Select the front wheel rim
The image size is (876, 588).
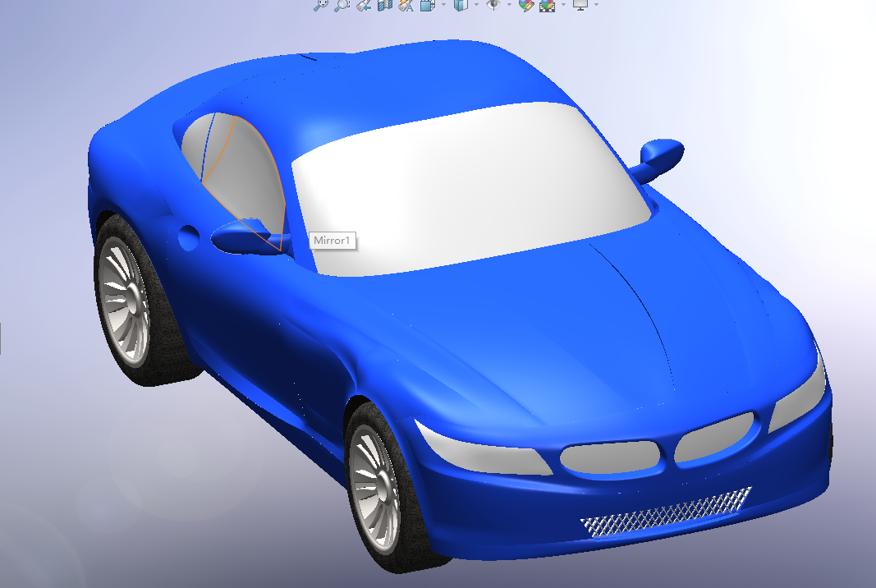click(x=376, y=488)
